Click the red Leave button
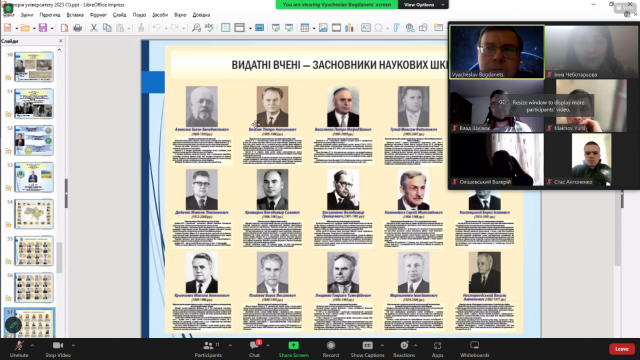Image resolution: width=640 pixels, height=360 pixels. click(x=622, y=349)
